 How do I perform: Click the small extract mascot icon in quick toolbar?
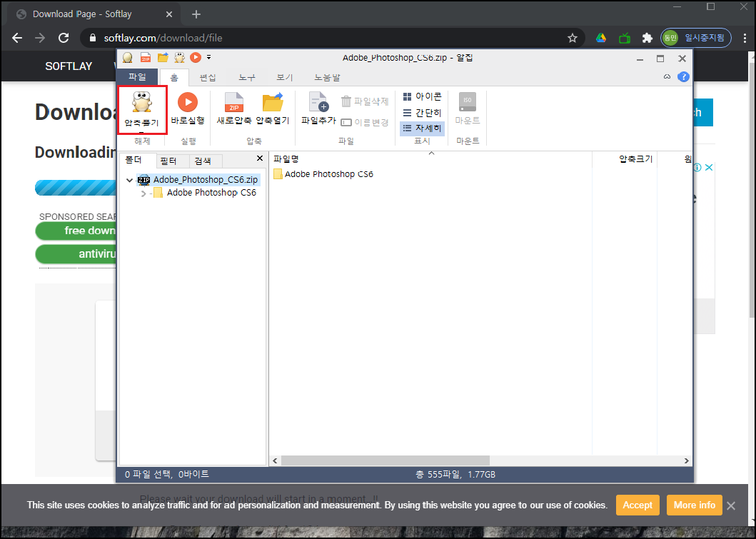click(x=179, y=58)
